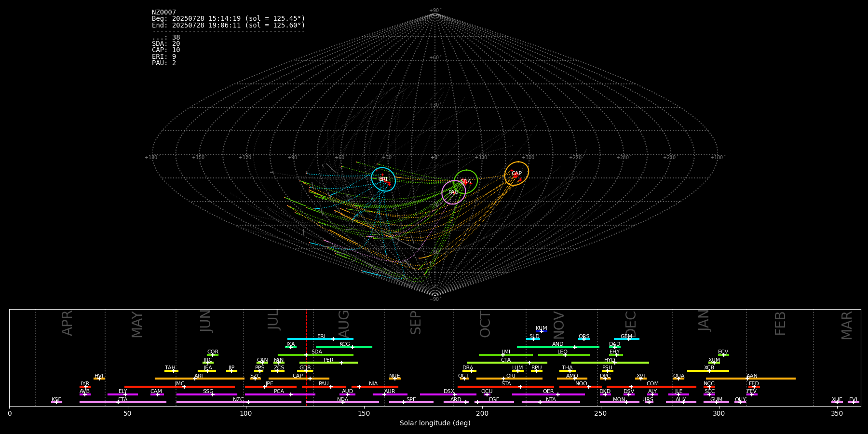Click the 'SDA: 20' count in the header
This screenshot has height=434, width=868.
[166, 44]
